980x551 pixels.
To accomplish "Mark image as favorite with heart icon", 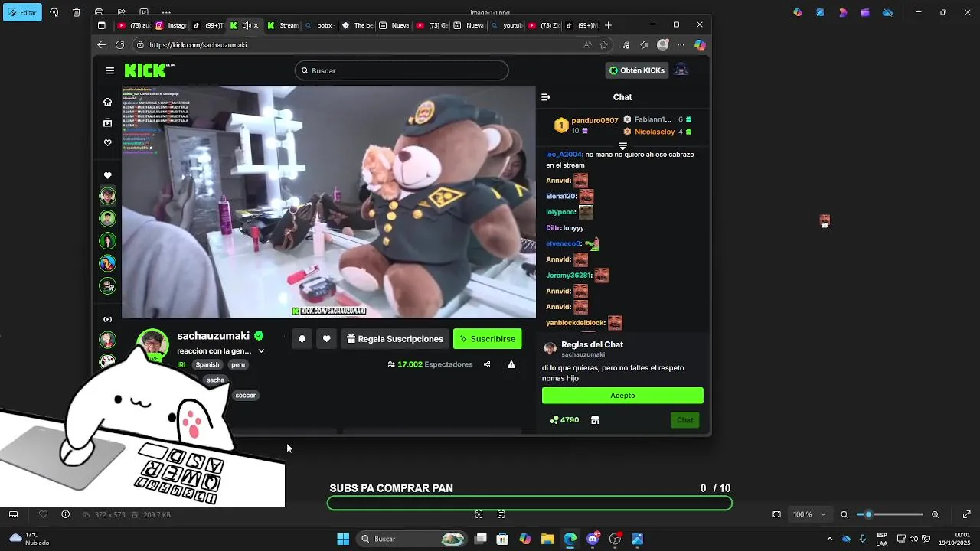I will (x=43, y=514).
